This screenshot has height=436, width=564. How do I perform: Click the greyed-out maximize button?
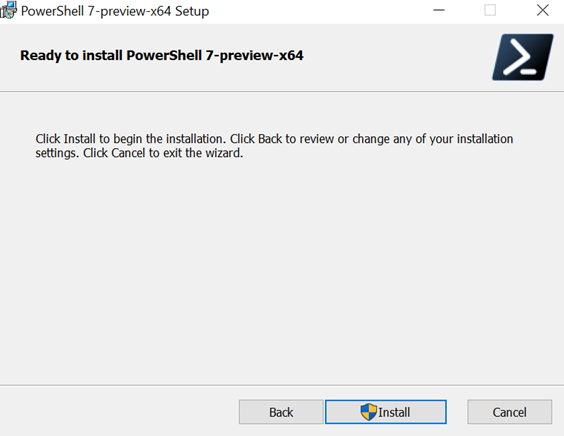[x=490, y=10]
